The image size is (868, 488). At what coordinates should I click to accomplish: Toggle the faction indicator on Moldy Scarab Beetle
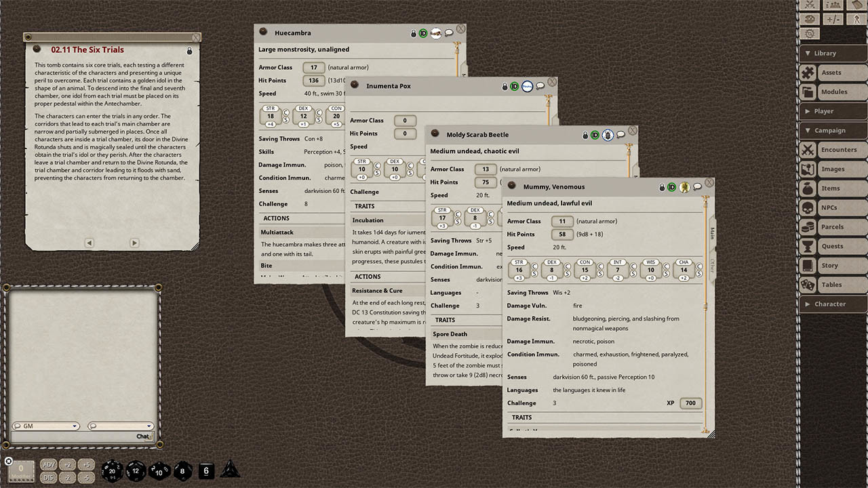pyautogui.click(x=608, y=135)
